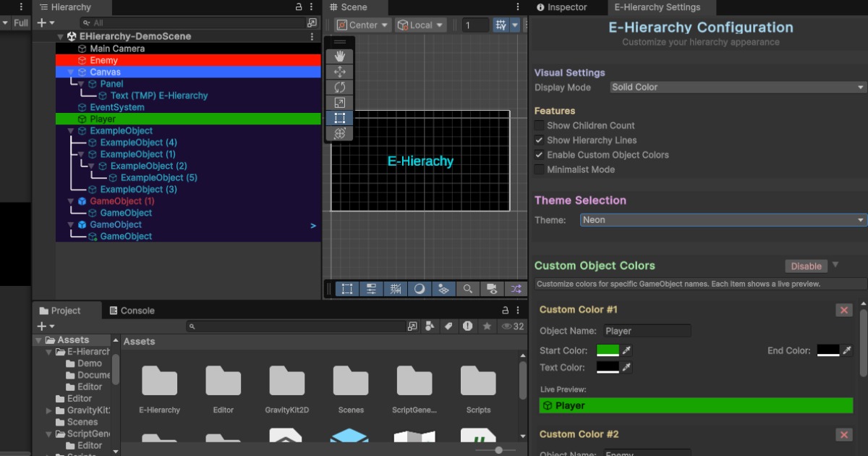Enable Minimalist Mode
868x456 pixels.
[539, 169]
